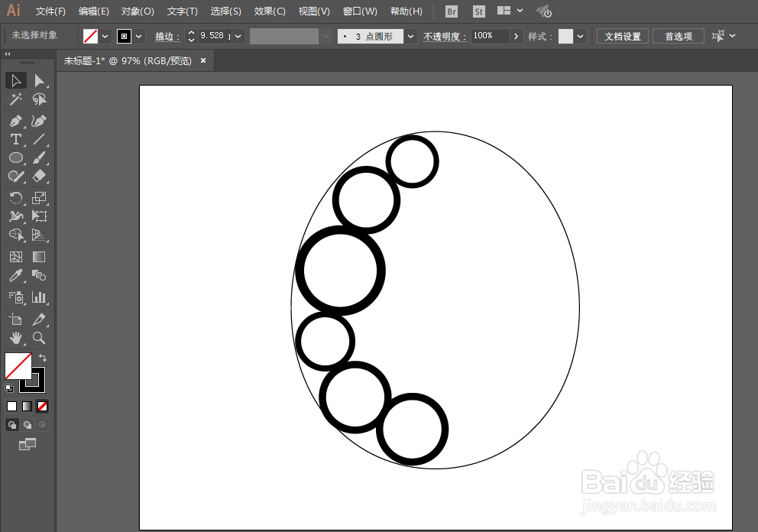
Task: Activate the Eraser tool
Action: coord(40,176)
